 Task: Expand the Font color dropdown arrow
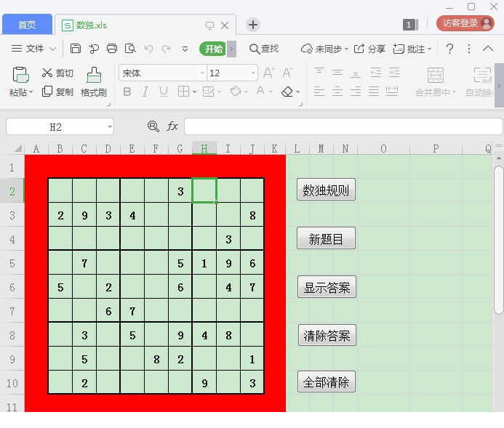[271, 92]
